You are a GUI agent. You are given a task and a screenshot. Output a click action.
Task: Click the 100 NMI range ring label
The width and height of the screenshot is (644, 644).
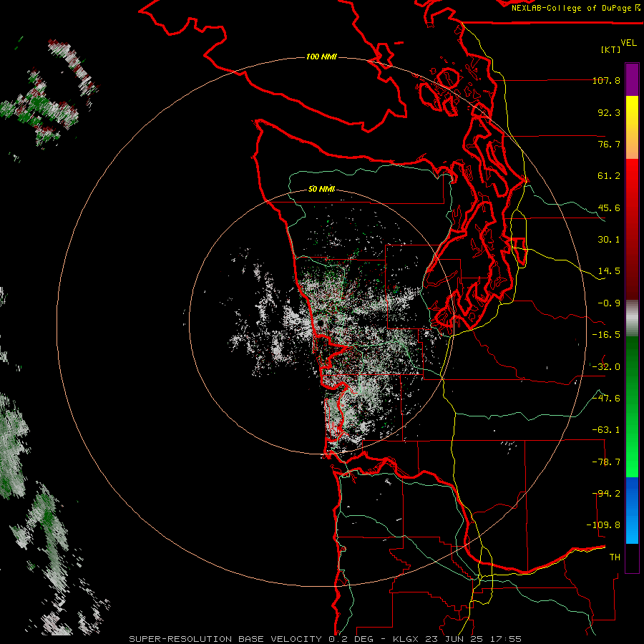(321, 57)
